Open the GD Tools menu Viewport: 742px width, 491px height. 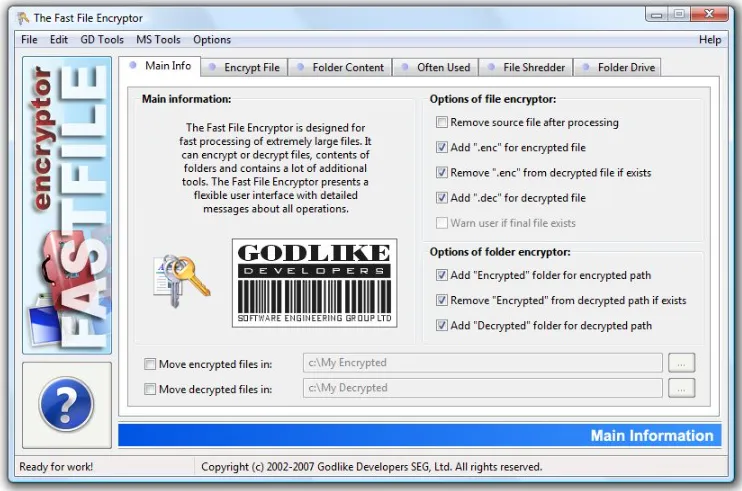102,40
